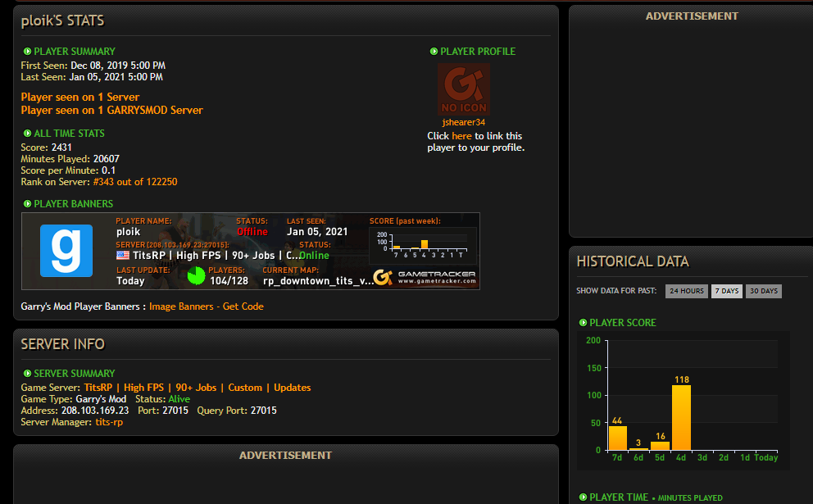Click the players count 104/128 in banner
The image size is (813, 504).
229,281
